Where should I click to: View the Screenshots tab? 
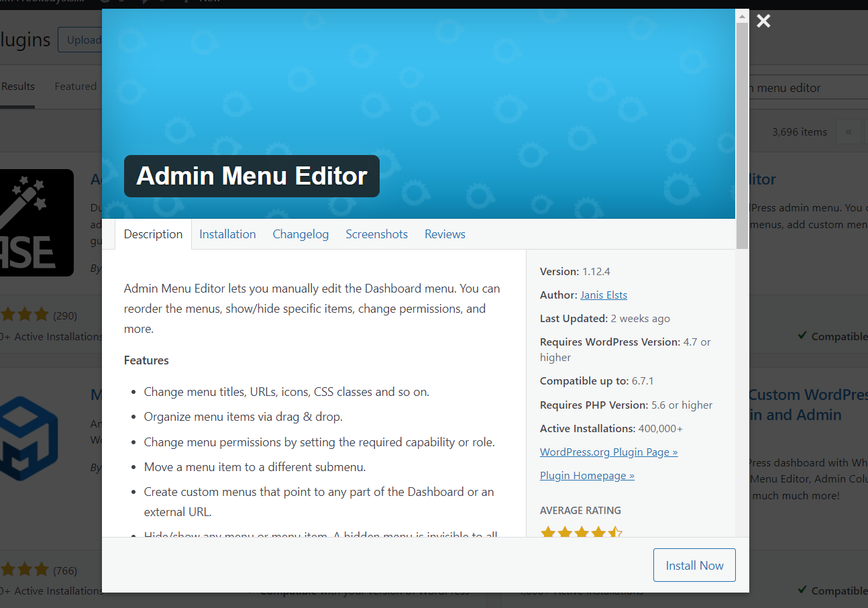[x=376, y=234]
